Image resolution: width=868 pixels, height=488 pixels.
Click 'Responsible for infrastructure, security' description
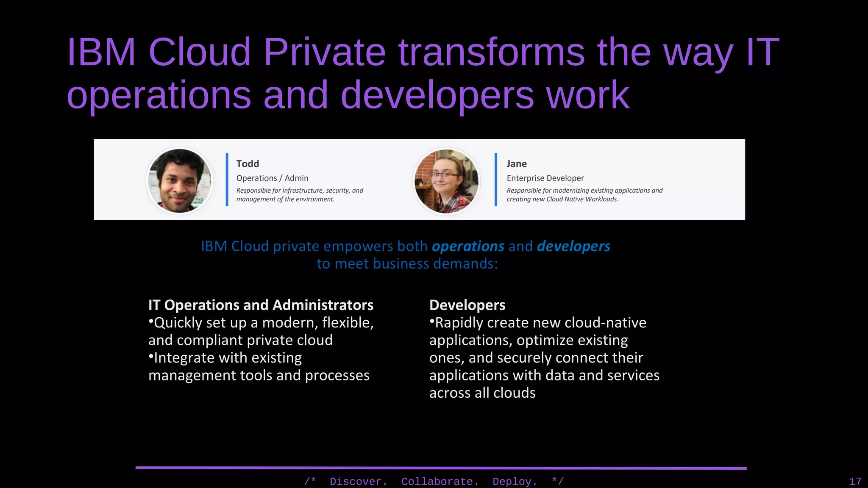pos(300,195)
